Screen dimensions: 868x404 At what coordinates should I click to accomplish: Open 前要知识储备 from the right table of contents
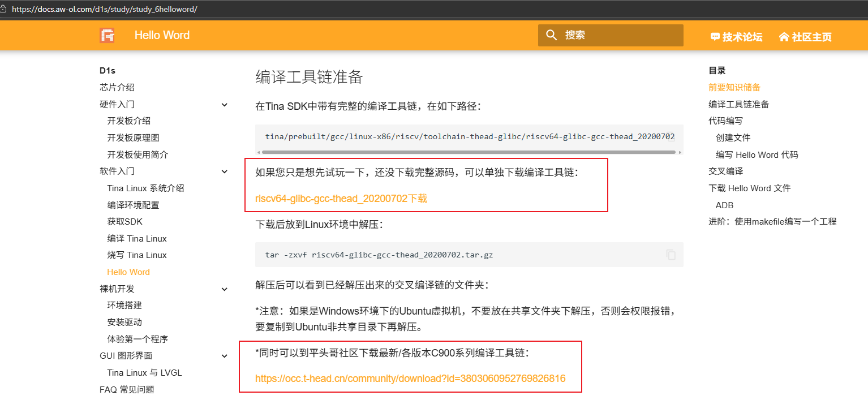tap(734, 87)
